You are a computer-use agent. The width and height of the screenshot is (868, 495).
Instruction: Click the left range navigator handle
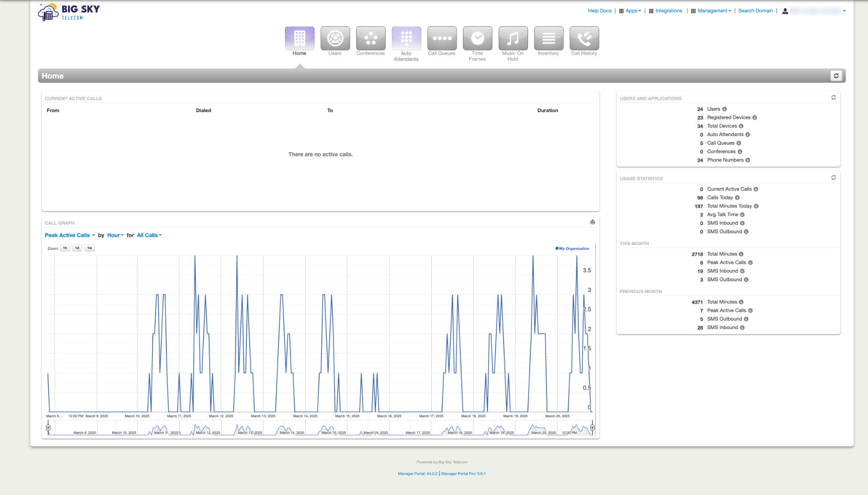pos(48,428)
